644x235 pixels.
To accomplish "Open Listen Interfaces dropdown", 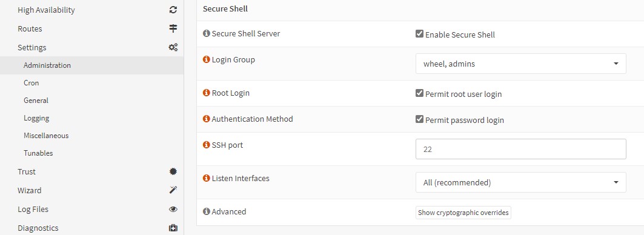I will coord(521,182).
